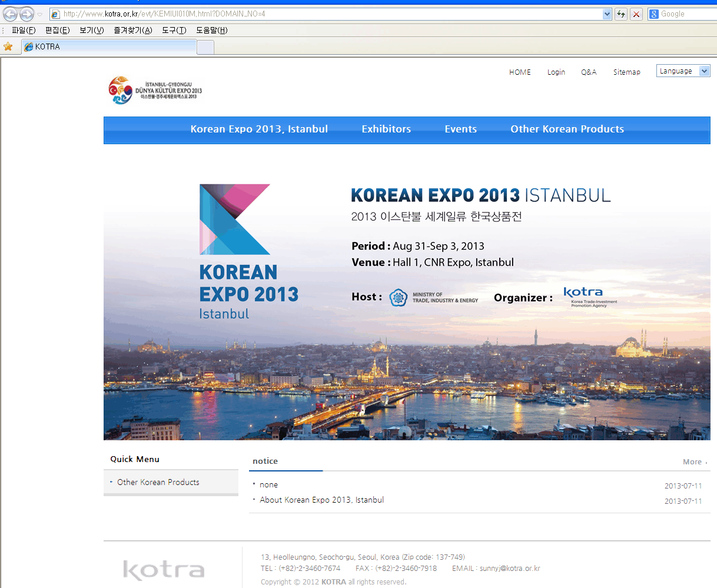Click the notice section heading
This screenshot has width=717, height=588.
point(265,461)
